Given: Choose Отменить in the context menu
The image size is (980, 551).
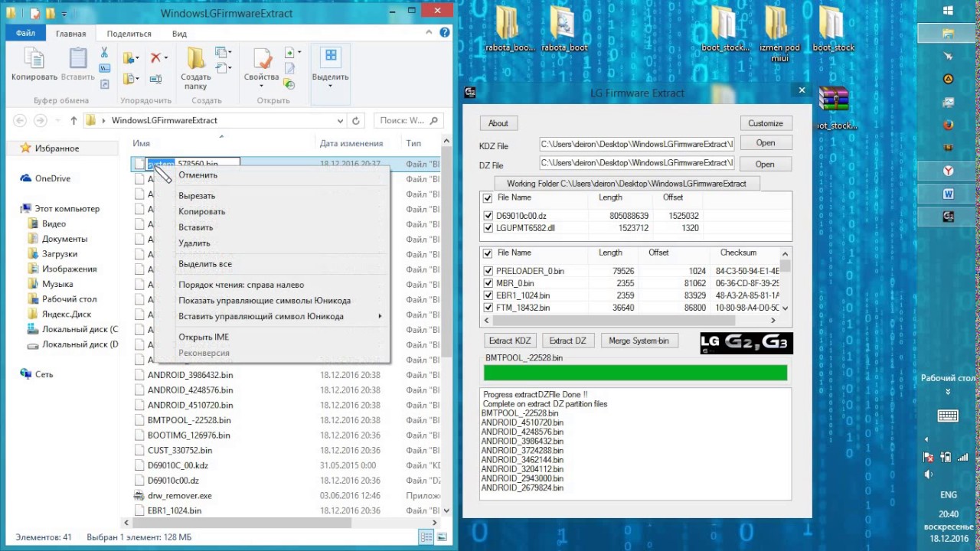Looking at the screenshot, I should (x=198, y=175).
